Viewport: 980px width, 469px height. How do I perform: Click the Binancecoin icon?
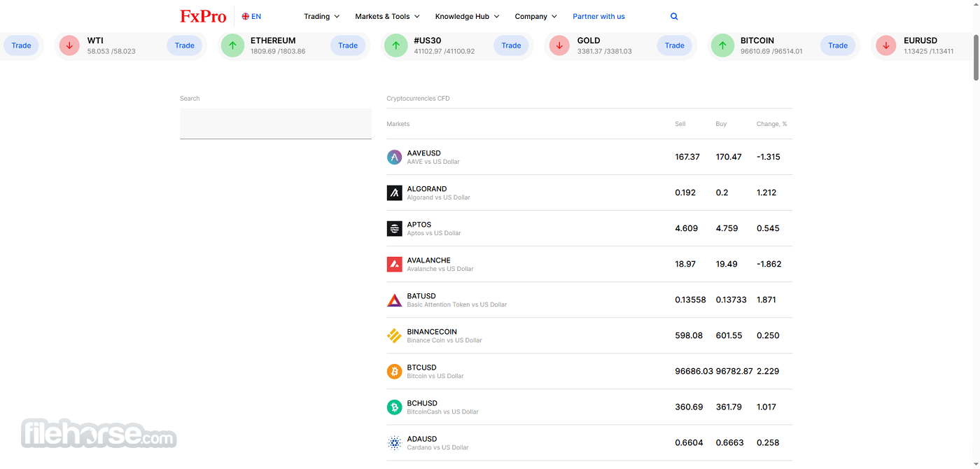[x=394, y=335]
